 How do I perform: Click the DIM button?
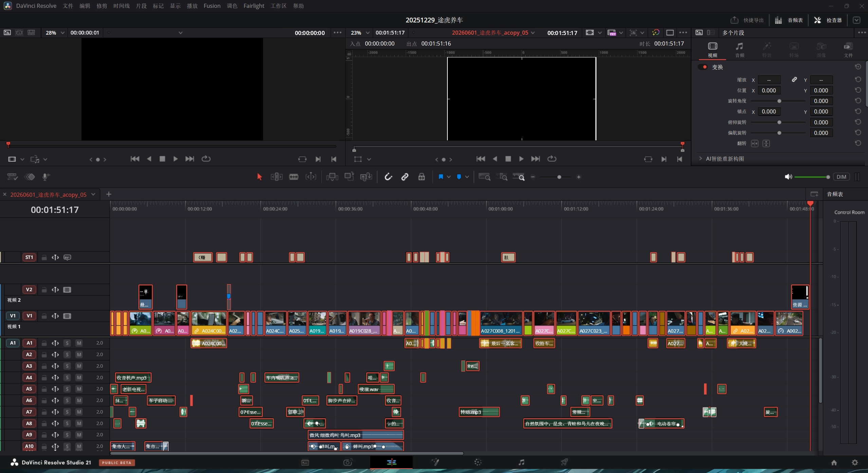pos(841,177)
